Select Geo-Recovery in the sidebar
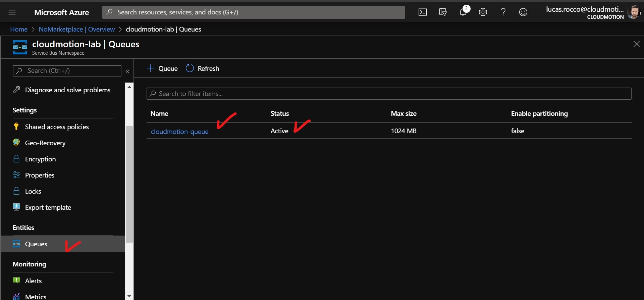 coord(45,143)
